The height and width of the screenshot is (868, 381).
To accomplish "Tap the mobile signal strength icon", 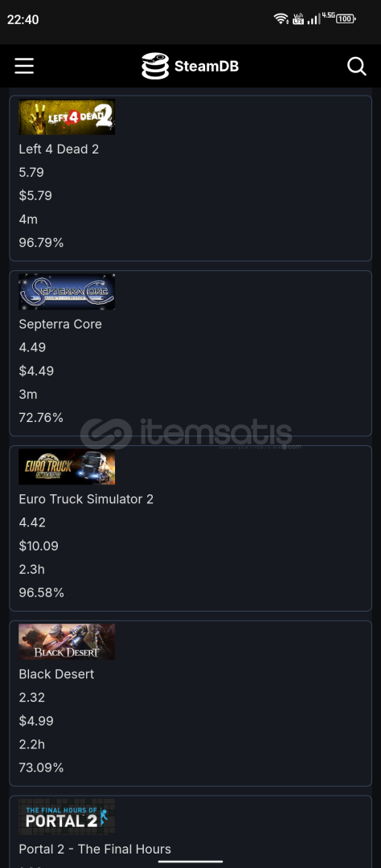I will coord(314,18).
